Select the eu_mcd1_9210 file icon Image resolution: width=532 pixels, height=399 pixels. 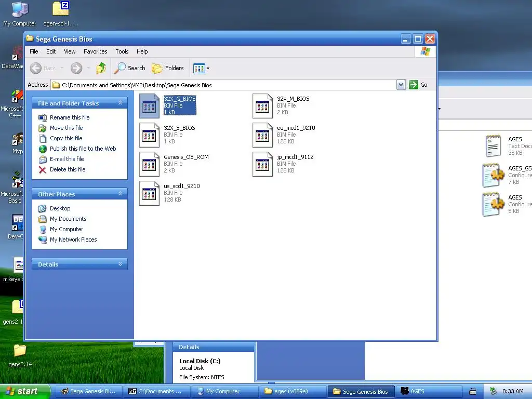262,135
